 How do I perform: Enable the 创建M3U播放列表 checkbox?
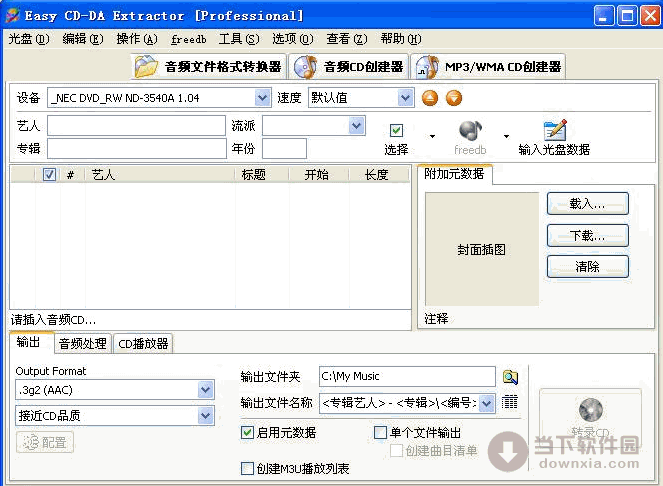coord(247,468)
